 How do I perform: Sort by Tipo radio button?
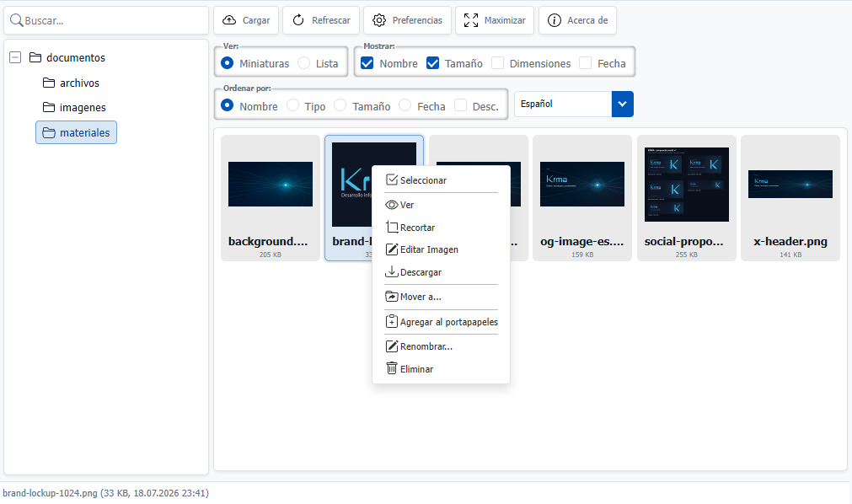293,105
